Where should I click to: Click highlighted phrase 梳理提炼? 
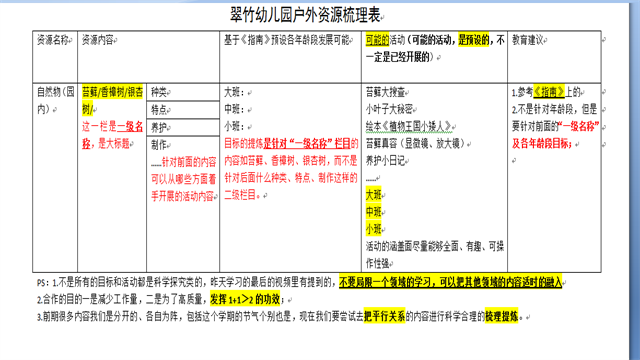501,316
